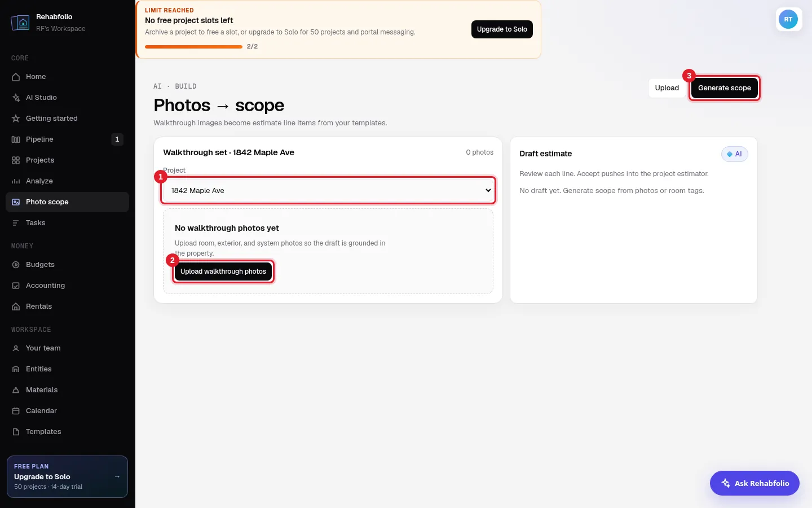Go to Analyze
812x508 pixels.
(67, 181)
